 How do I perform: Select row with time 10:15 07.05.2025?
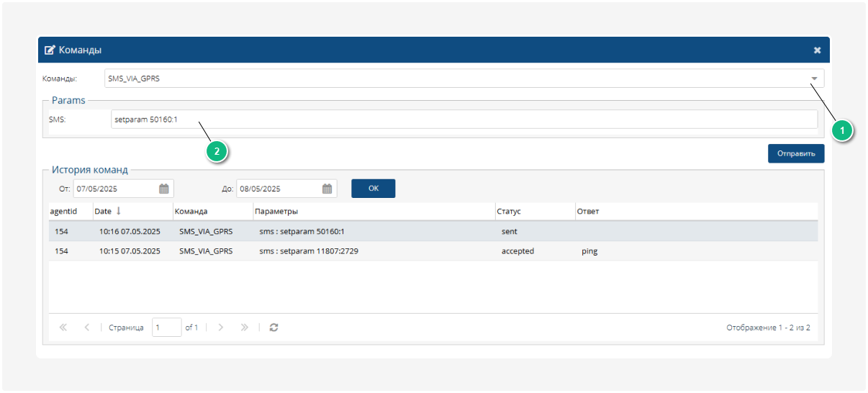click(x=433, y=251)
